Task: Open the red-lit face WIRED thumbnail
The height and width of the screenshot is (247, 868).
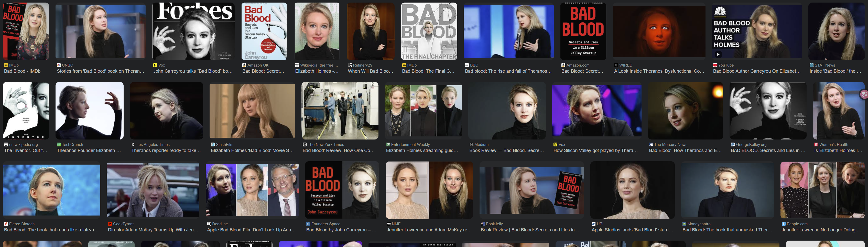Action: click(x=659, y=31)
